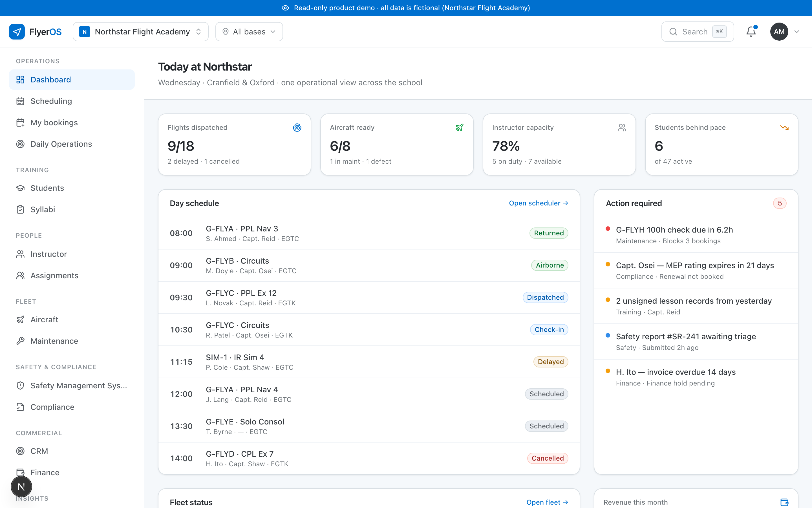Viewport: 812px width, 508px height.
Task: Click the round N badge at bottom left
Action: coord(21,487)
